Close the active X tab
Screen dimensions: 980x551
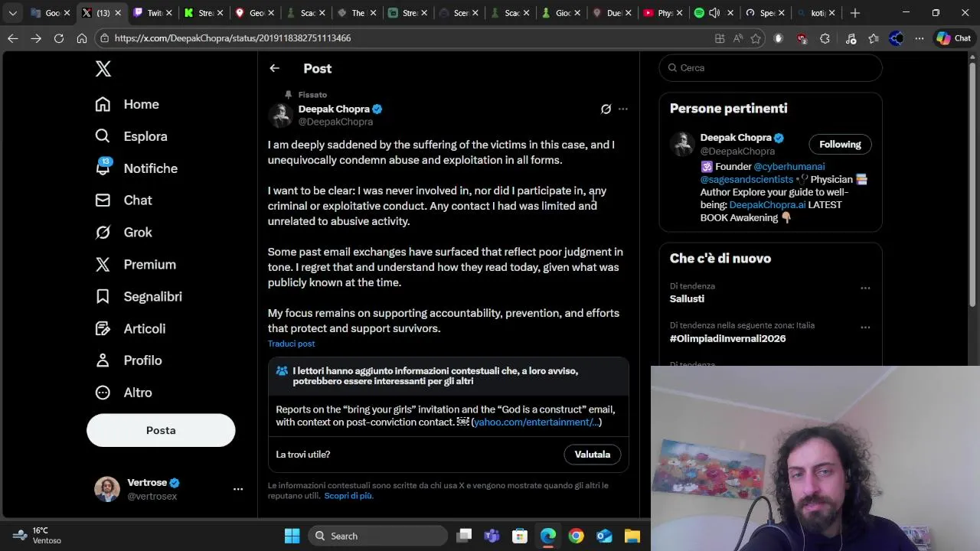coord(118,13)
